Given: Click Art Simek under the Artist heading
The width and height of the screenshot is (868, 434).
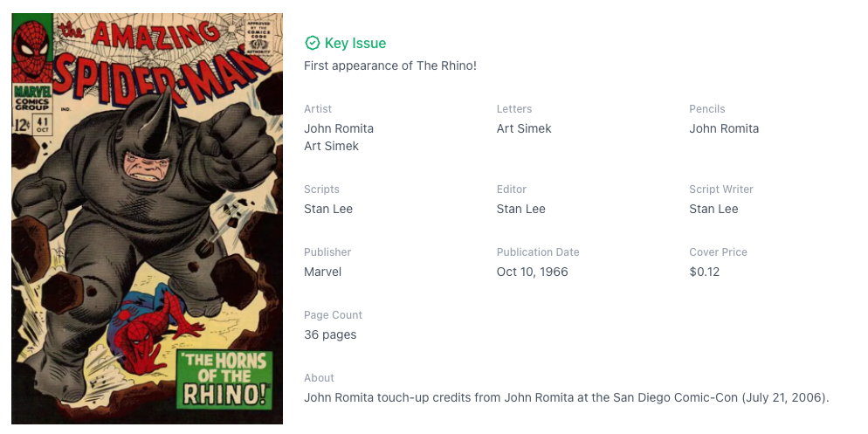Looking at the screenshot, I should pyautogui.click(x=331, y=146).
